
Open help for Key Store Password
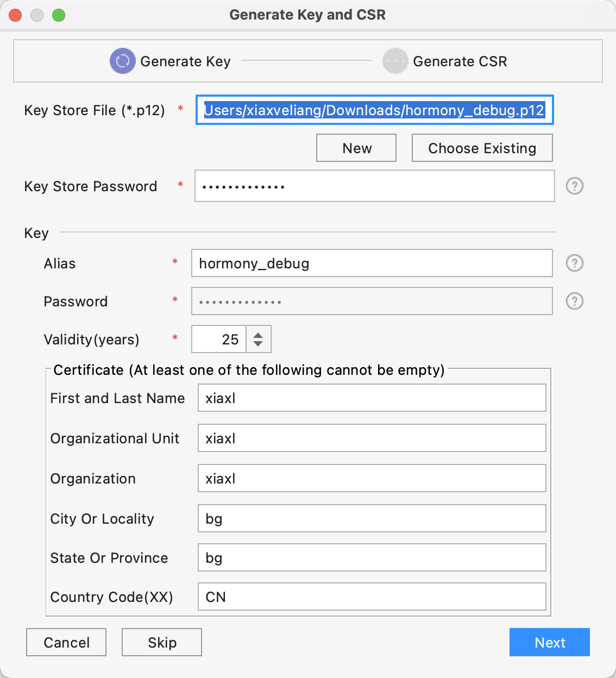pyautogui.click(x=575, y=186)
